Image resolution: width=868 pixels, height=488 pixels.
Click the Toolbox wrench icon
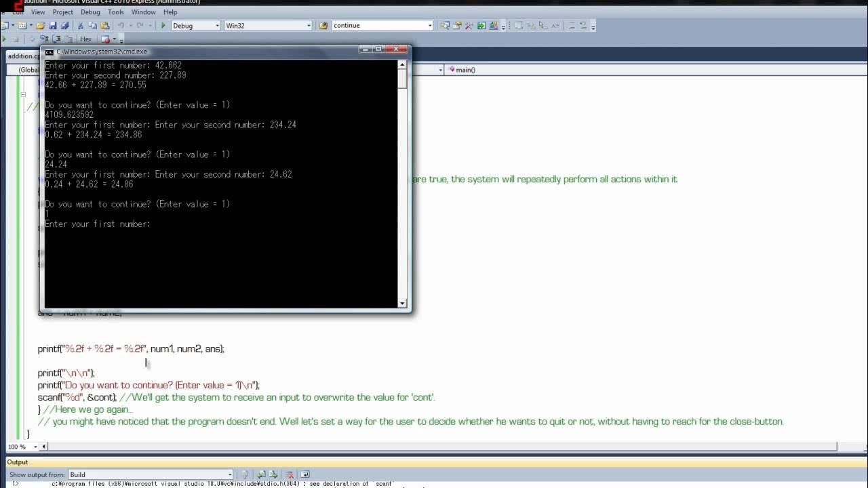(469, 26)
